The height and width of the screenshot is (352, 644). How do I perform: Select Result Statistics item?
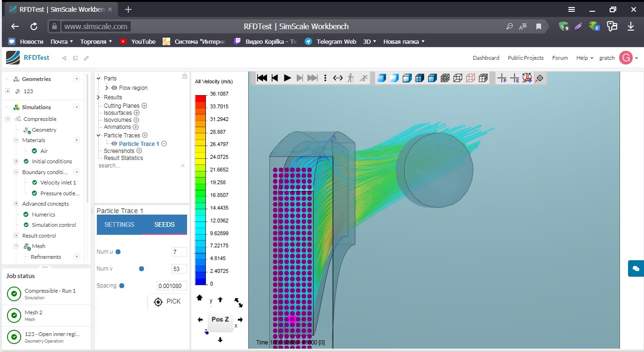point(123,158)
